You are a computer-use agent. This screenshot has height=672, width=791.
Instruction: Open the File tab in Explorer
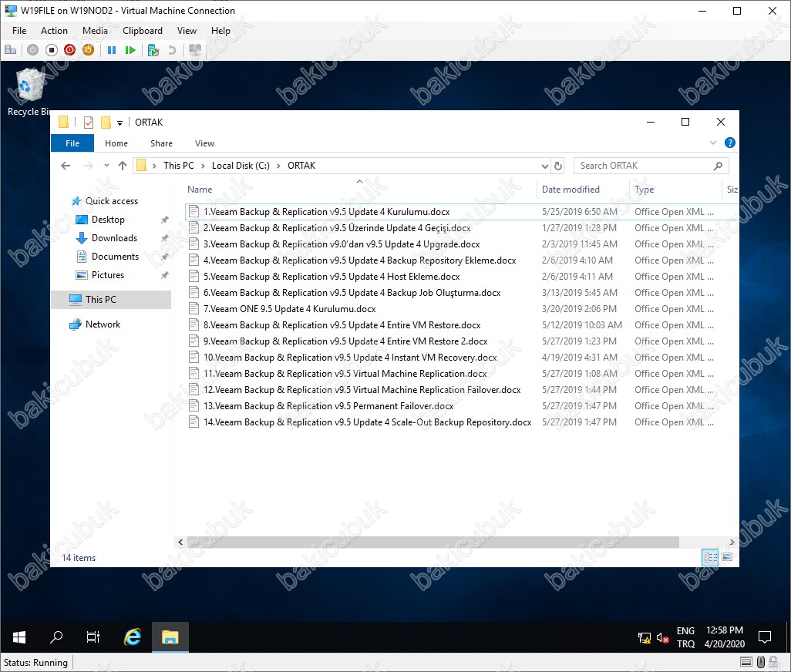click(72, 143)
